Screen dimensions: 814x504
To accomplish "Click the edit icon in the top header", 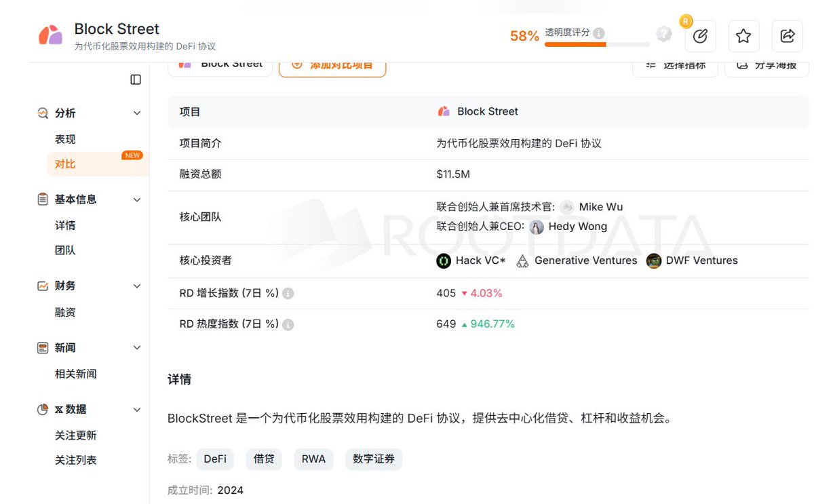I will click(x=700, y=36).
